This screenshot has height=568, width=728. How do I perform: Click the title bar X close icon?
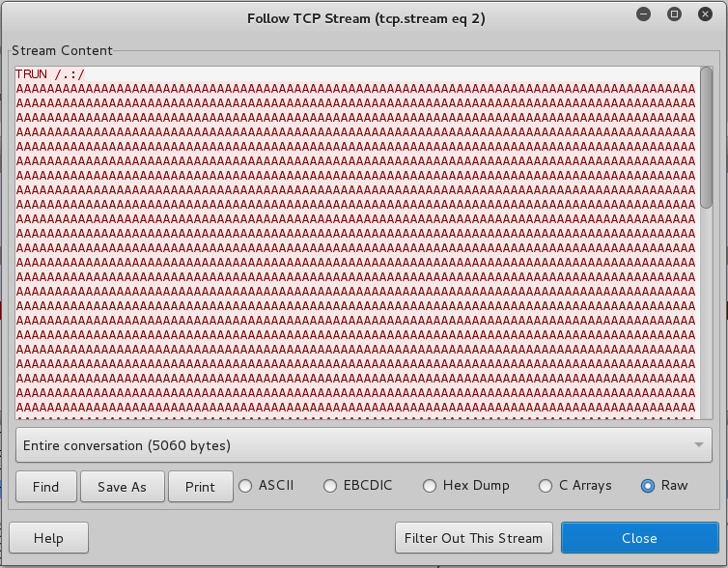pyautogui.click(x=705, y=14)
